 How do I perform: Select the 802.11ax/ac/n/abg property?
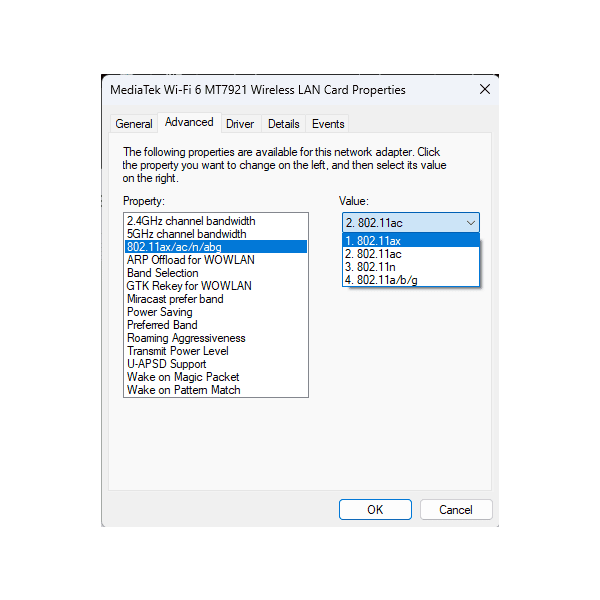tap(216, 247)
